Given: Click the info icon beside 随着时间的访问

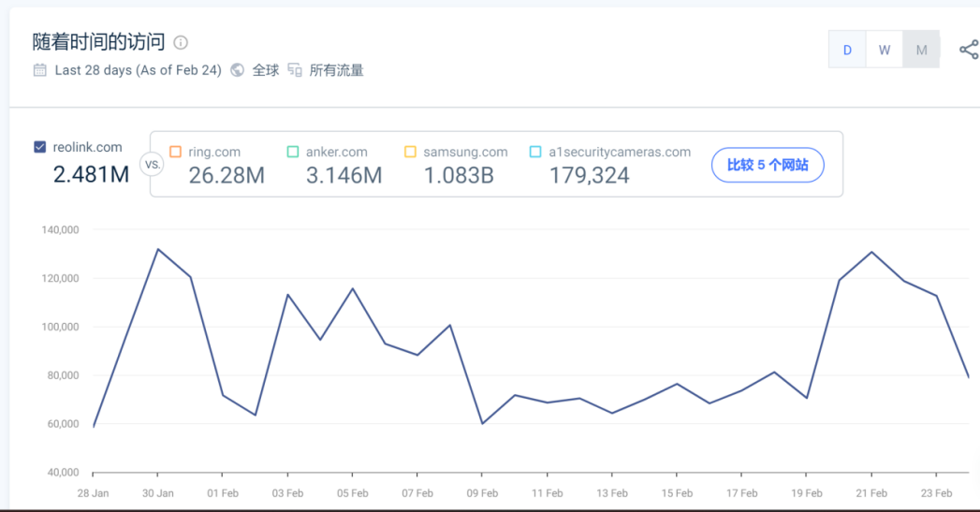Looking at the screenshot, I should click(181, 42).
